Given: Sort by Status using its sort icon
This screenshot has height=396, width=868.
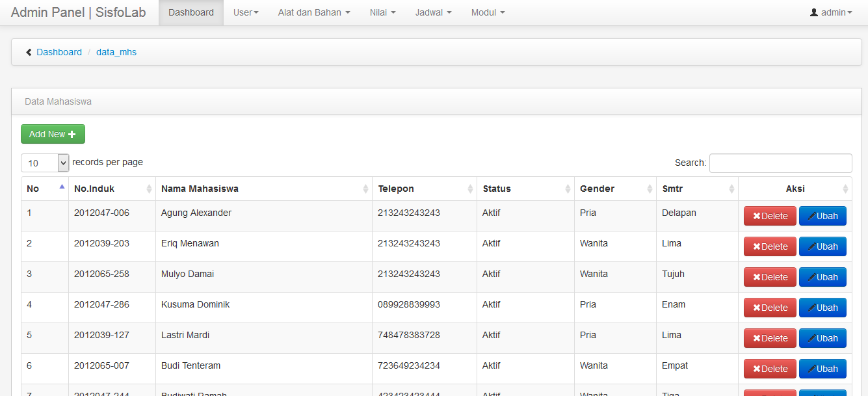Looking at the screenshot, I should point(568,189).
